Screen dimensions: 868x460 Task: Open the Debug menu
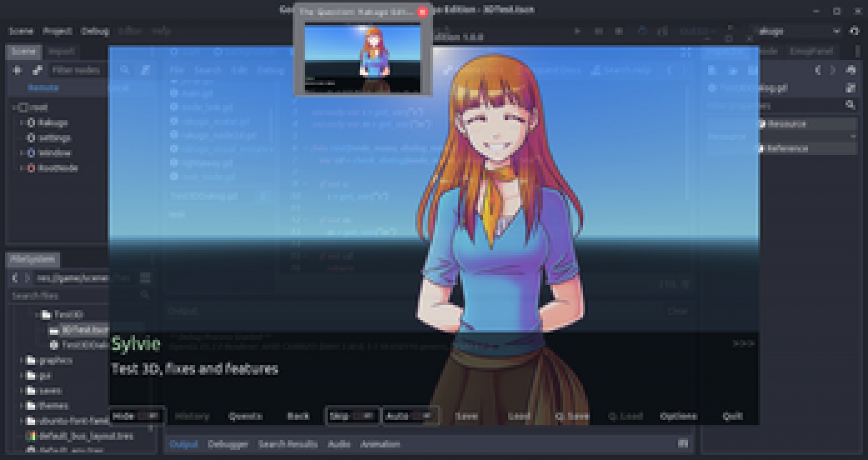pos(95,31)
